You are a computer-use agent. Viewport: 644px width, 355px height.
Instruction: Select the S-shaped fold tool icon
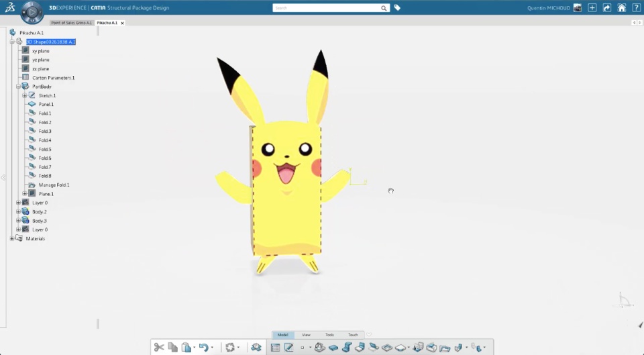tap(347, 348)
